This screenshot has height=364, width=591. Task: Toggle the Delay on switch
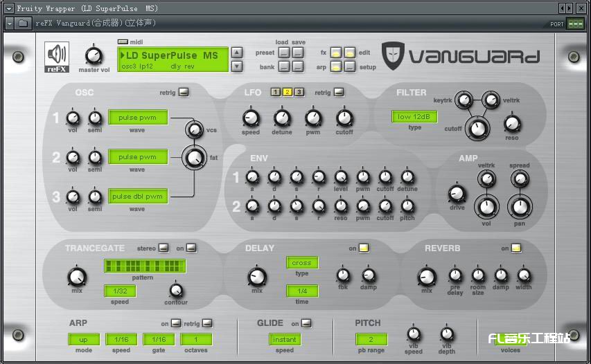click(364, 248)
